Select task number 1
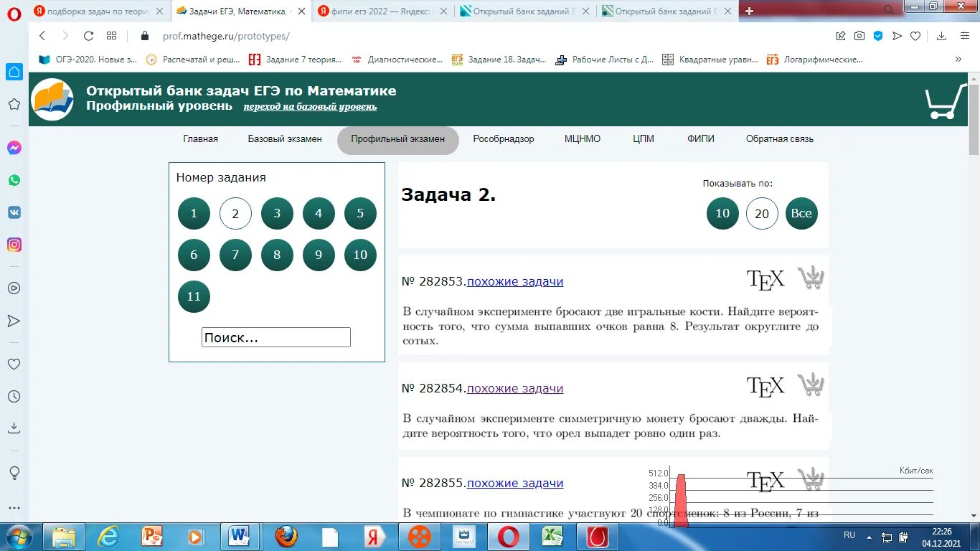This screenshot has height=551, width=980. pyautogui.click(x=194, y=214)
